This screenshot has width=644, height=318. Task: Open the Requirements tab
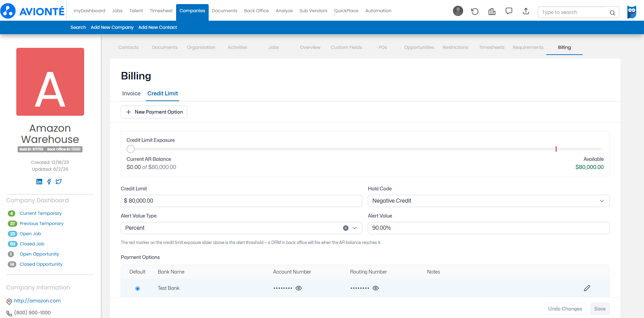[x=528, y=48]
